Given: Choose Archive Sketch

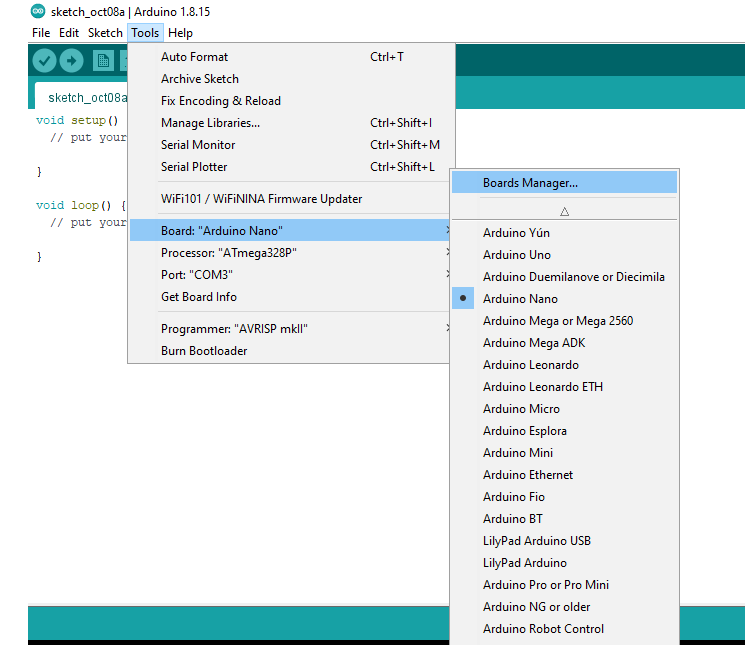Looking at the screenshot, I should 289,79.
